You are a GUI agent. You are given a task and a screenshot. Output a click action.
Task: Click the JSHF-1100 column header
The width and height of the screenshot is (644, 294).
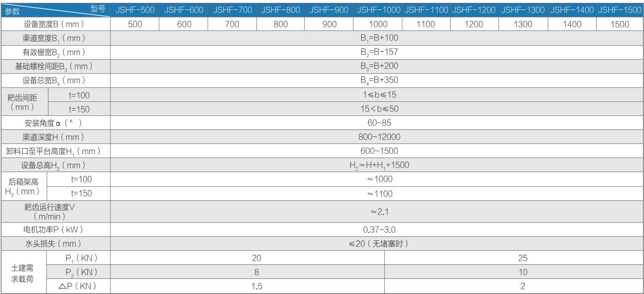426,10
